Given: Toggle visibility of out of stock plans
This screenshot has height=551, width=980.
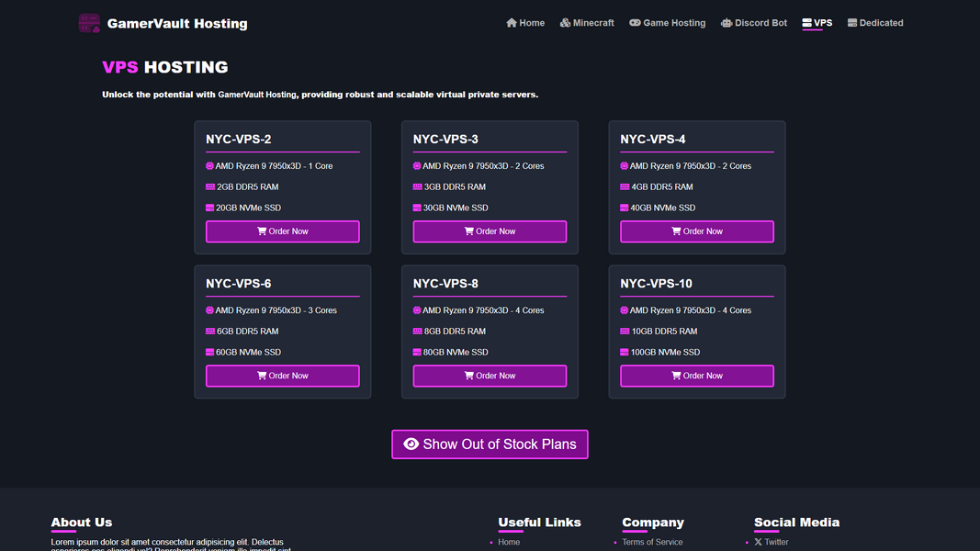Looking at the screenshot, I should point(490,444).
